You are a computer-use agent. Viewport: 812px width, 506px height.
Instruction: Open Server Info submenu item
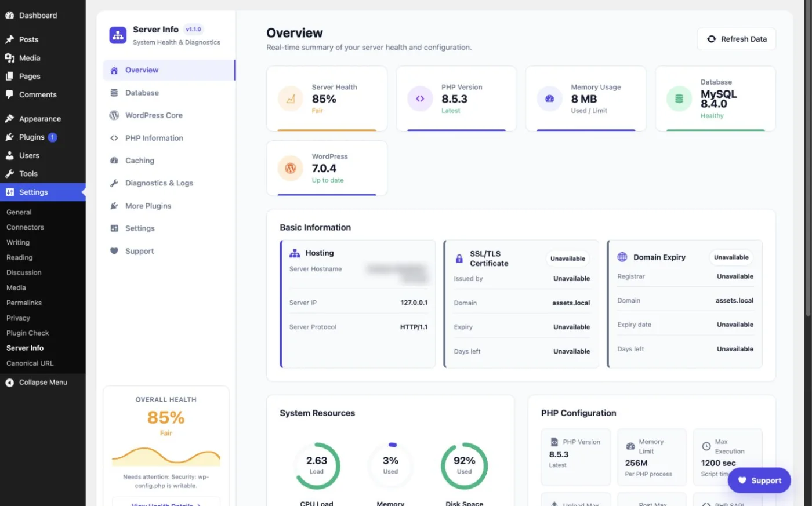(25, 348)
